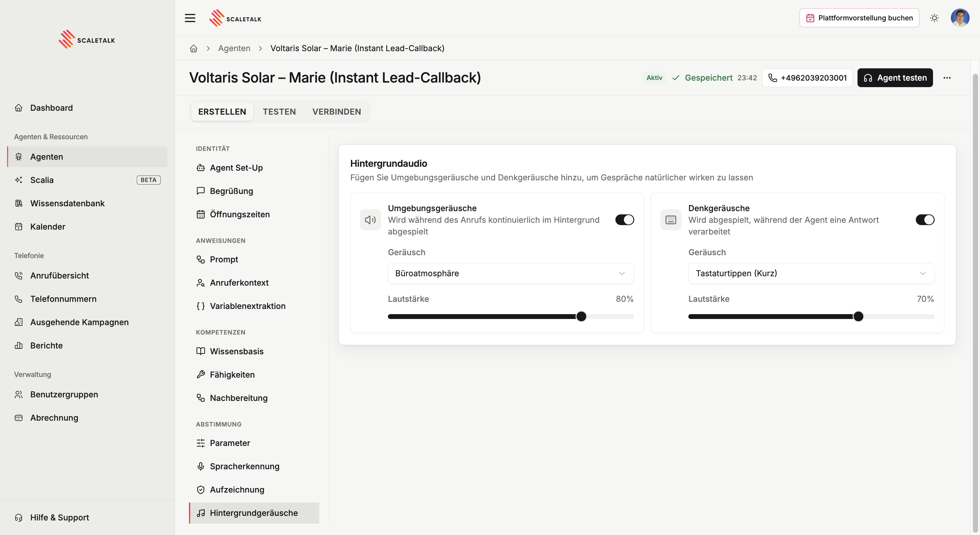Click the Abrechnung credit card icon
This screenshot has height=535, width=980.
pos(19,418)
